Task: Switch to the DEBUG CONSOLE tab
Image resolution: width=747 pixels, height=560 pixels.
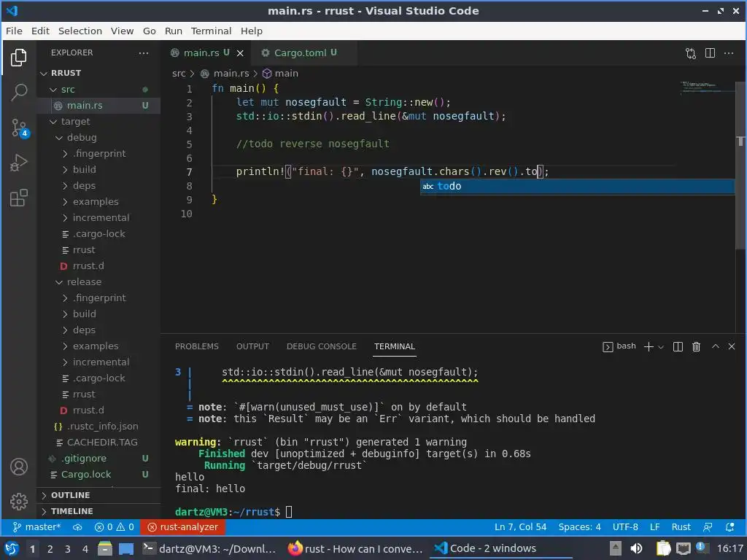Action: tap(322, 346)
